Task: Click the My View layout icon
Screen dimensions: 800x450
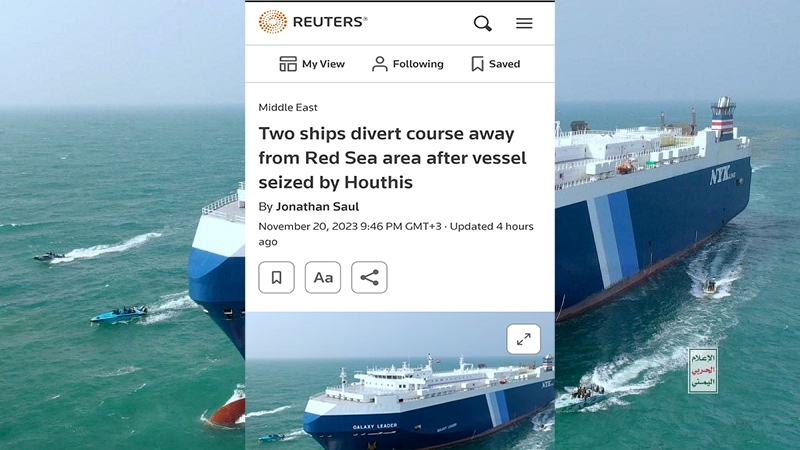Action: [x=288, y=64]
